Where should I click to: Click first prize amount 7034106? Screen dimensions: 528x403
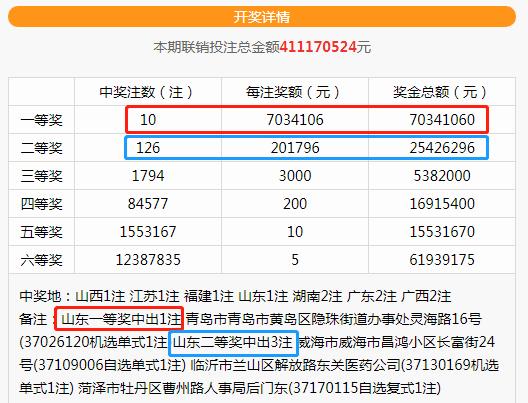295,120
